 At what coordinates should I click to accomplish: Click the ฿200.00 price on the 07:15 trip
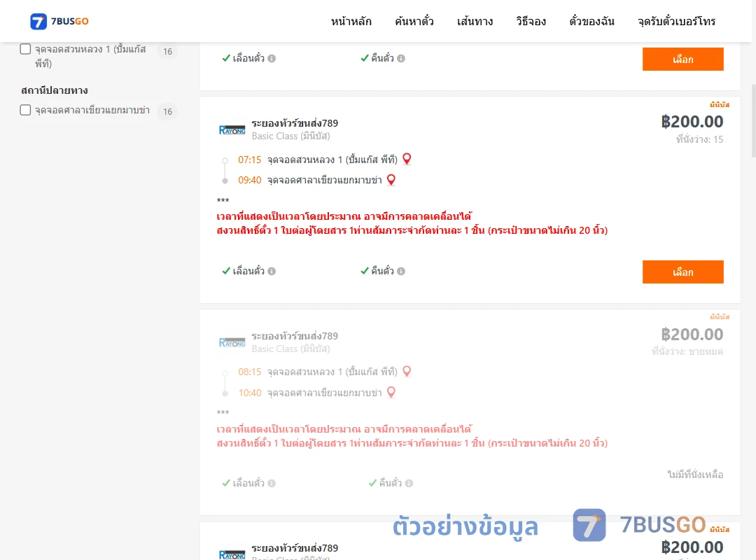(x=692, y=122)
